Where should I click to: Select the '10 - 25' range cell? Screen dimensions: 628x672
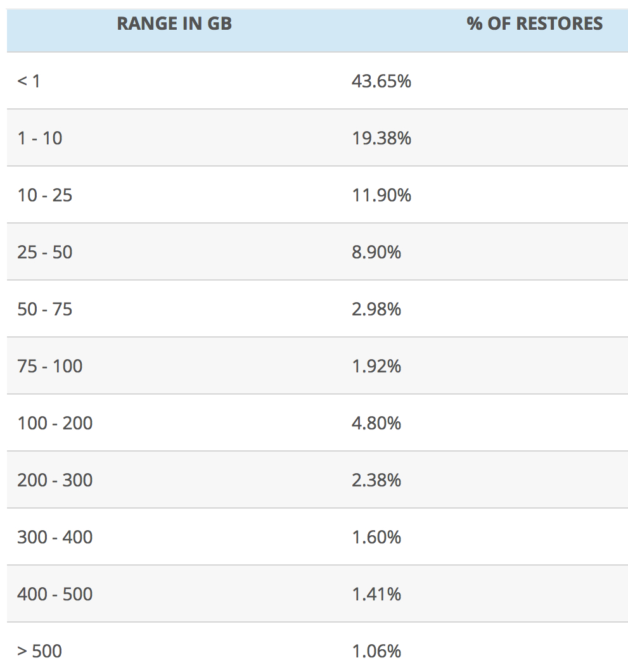coord(45,195)
